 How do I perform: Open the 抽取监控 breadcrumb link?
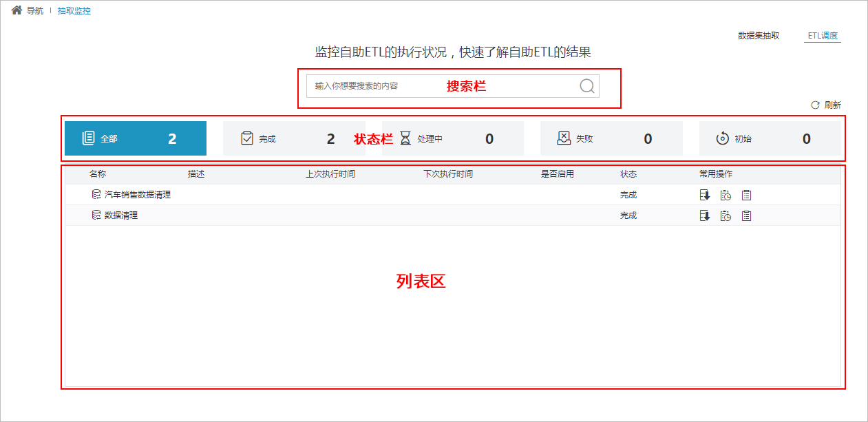click(74, 11)
